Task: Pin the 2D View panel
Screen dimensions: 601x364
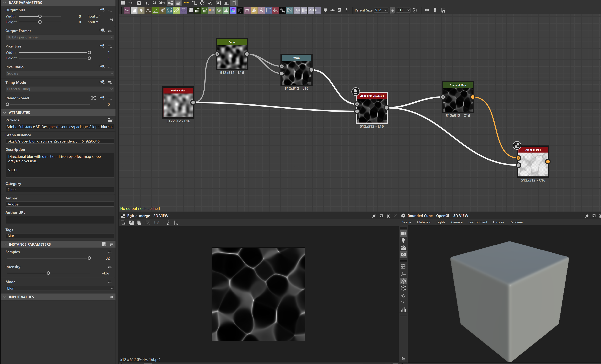Action: [374, 216]
